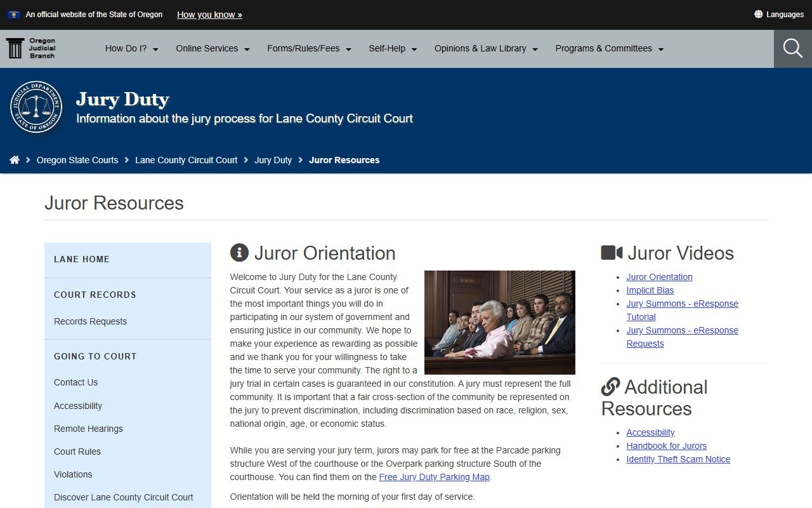The height and width of the screenshot is (508, 812).
Task: Open sidebar Accessibility page
Action: pyautogui.click(x=78, y=406)
